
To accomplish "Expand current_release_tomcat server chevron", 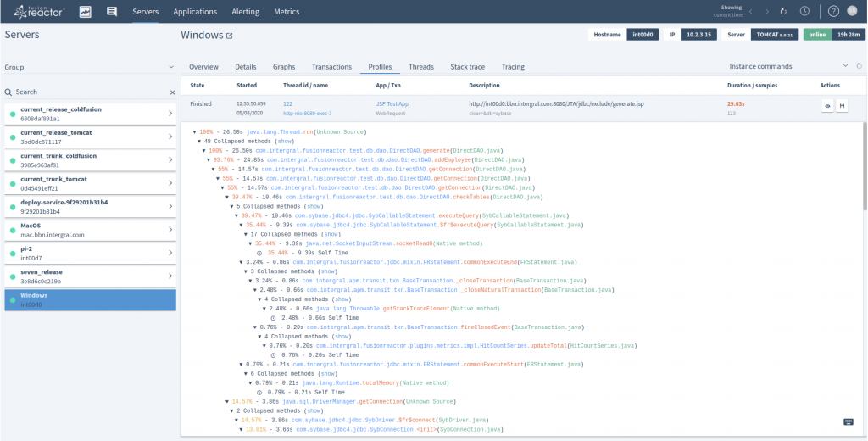I will (170, 137).
